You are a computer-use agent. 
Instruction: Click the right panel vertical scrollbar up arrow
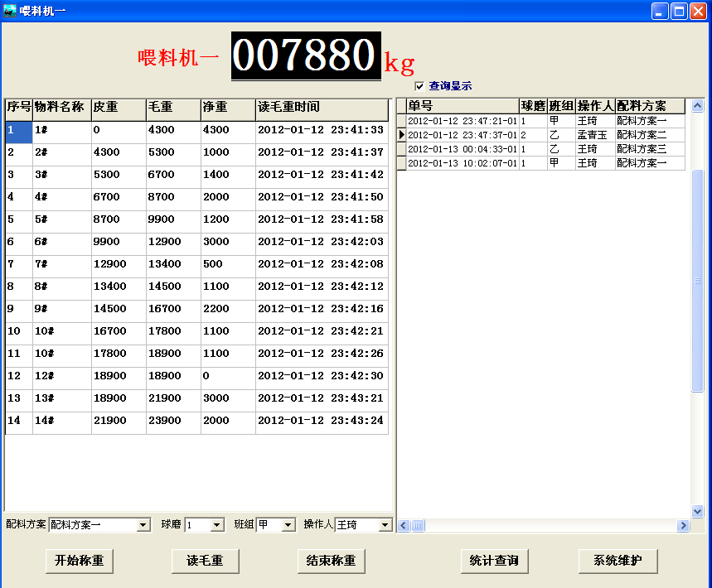click(697, 104)
